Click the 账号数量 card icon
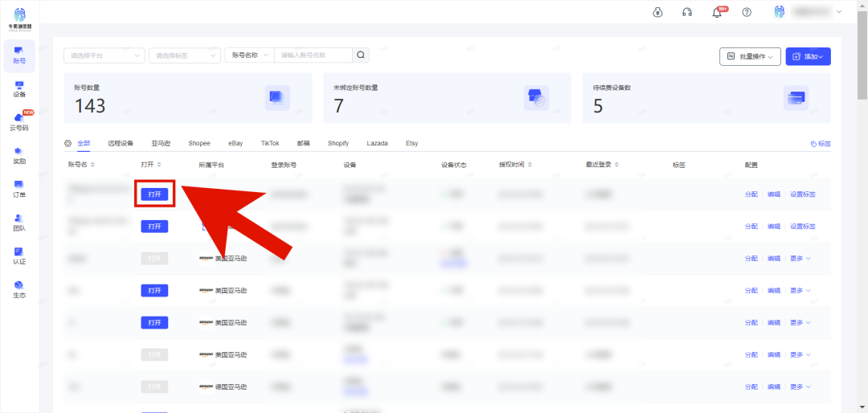 [x=276, y=98]
